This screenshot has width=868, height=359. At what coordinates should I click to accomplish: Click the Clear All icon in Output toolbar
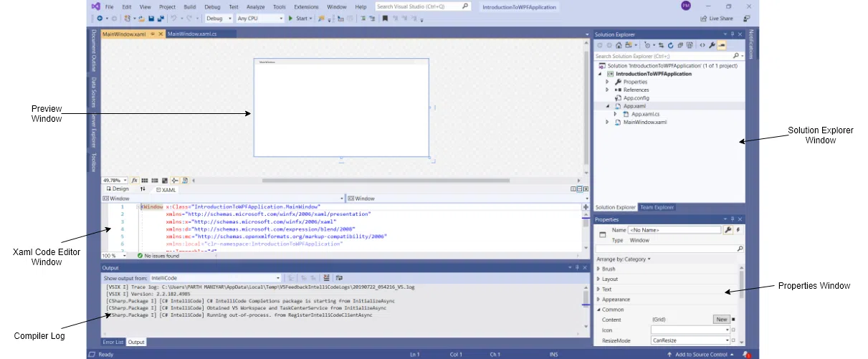pos(326,277)
